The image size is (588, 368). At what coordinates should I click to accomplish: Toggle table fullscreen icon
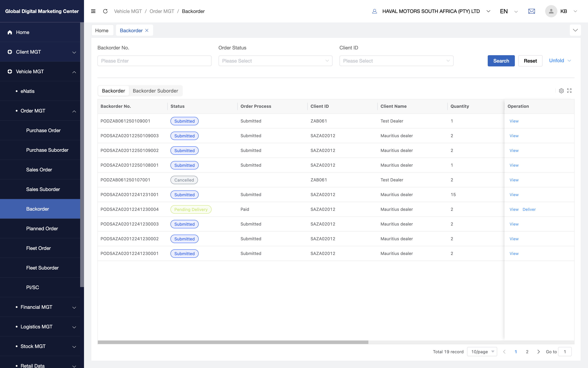[569, 91]
